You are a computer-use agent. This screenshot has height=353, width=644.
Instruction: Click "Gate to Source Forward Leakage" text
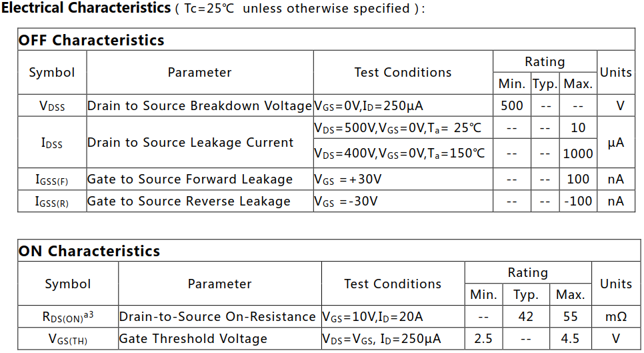tap(190, 179)
